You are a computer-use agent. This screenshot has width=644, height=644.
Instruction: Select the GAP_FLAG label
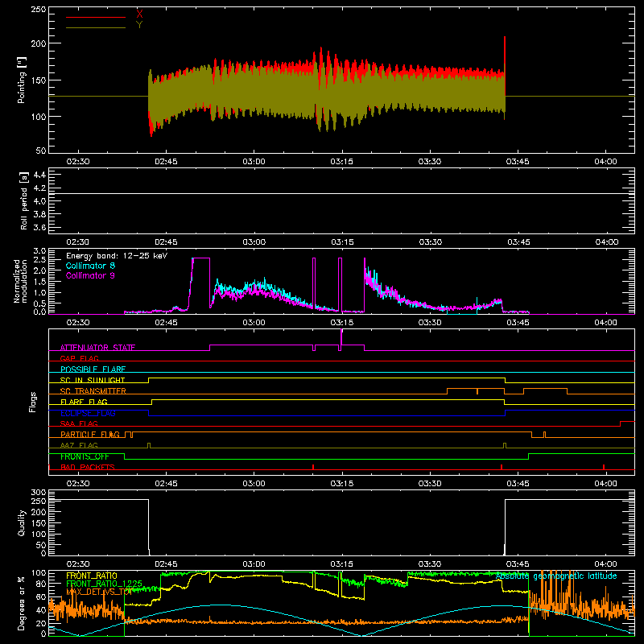coord(80,358)
